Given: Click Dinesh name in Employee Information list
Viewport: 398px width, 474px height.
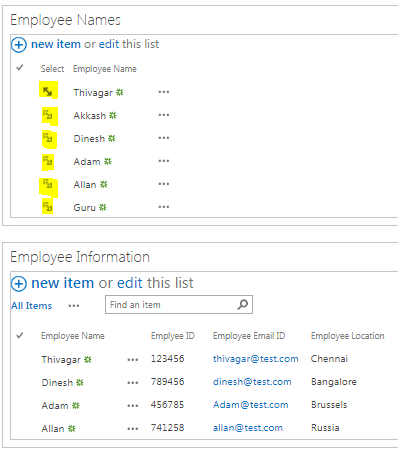Looking at the screenshot, I should pos(57,383).
